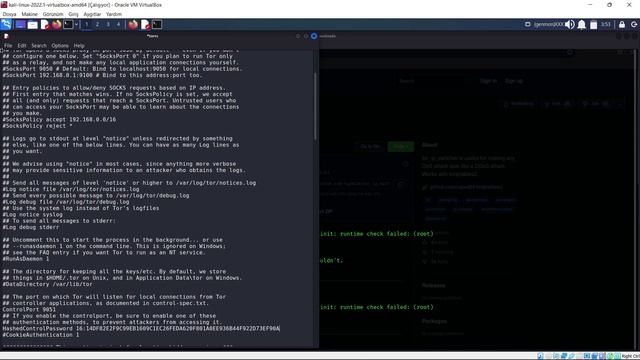Click the '#RunAsDaemon 1' line
The image size is (640, 360).
click(x=26, y=259)
